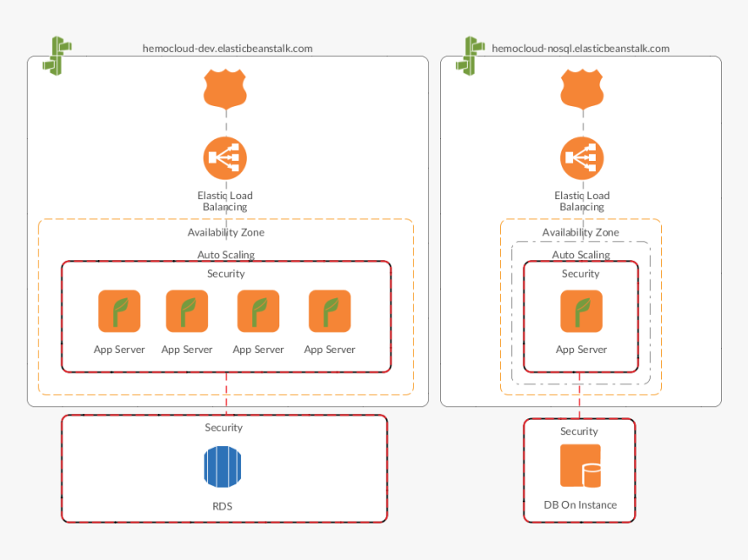Open hemocloud-nosql.elasticbeanstalk.com
Screen dimensions: 748x560
coord(581,49)
